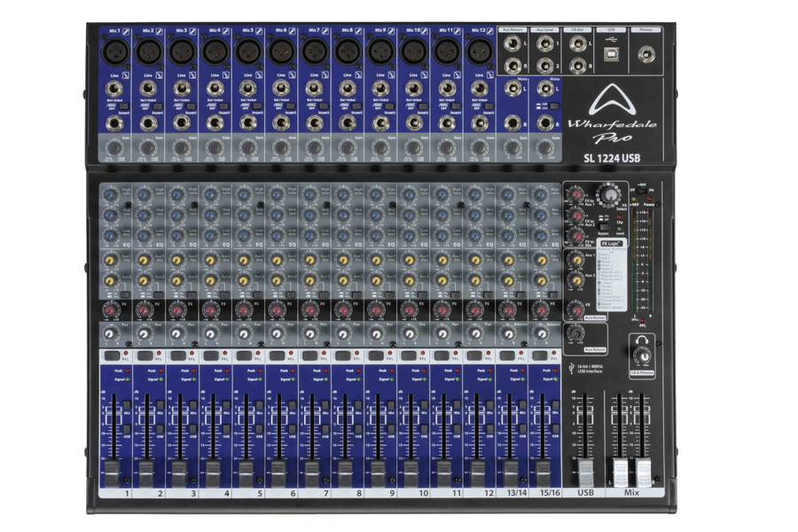Click the Aux Master Aux 1 knob

point(576,260)
